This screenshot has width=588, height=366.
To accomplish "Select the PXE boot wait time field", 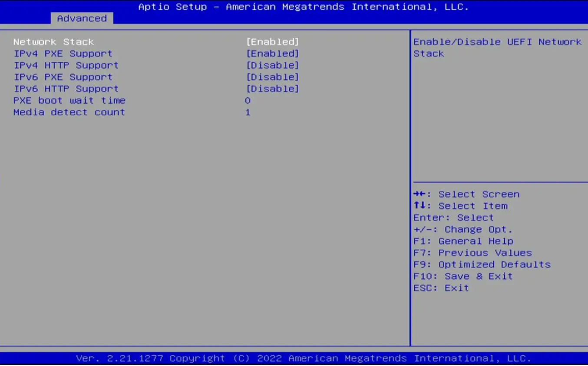I will tap(69, 100).
